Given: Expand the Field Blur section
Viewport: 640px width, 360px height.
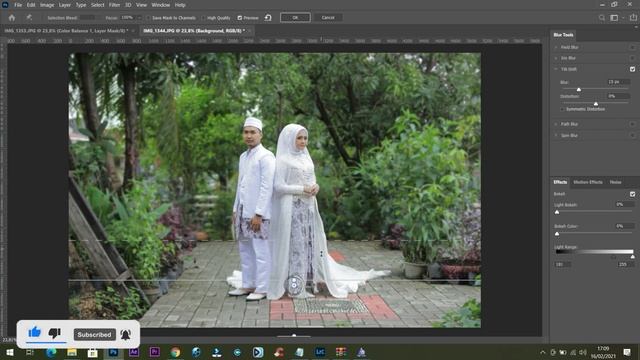Looking at the screenshot, I should coord(556,47).
